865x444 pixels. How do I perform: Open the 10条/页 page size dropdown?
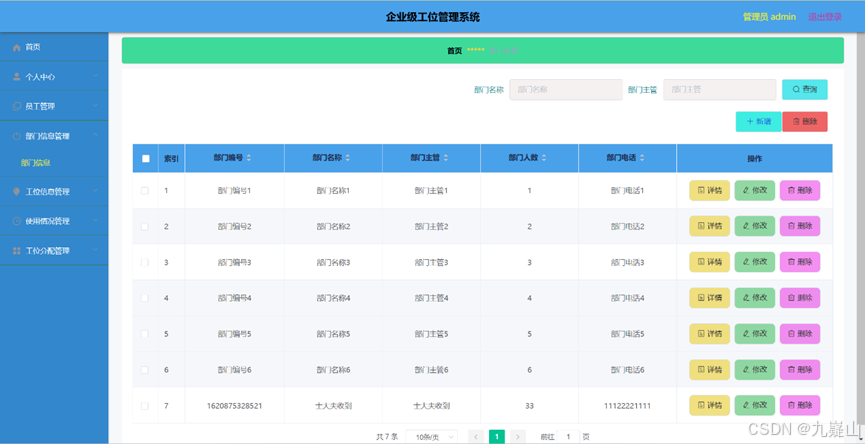pos(431,437)
